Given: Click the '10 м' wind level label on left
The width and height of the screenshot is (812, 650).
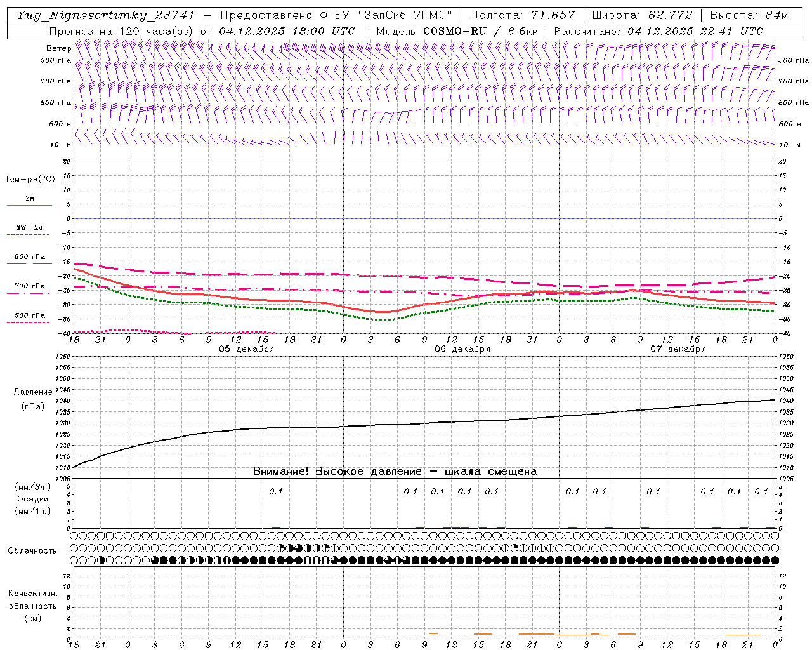Looking at the screenshot, I should click(60, 145).
